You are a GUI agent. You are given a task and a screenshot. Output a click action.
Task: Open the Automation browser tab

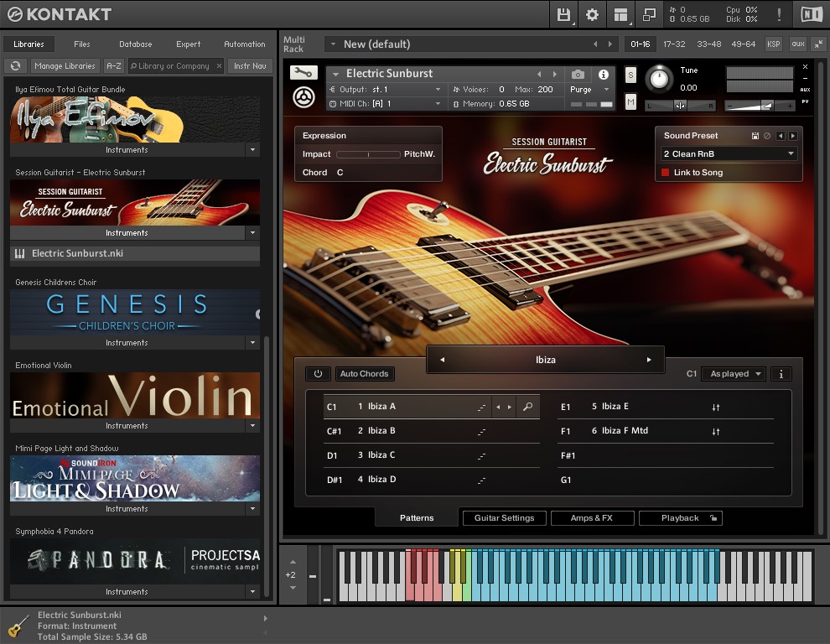tap(245, 44)
